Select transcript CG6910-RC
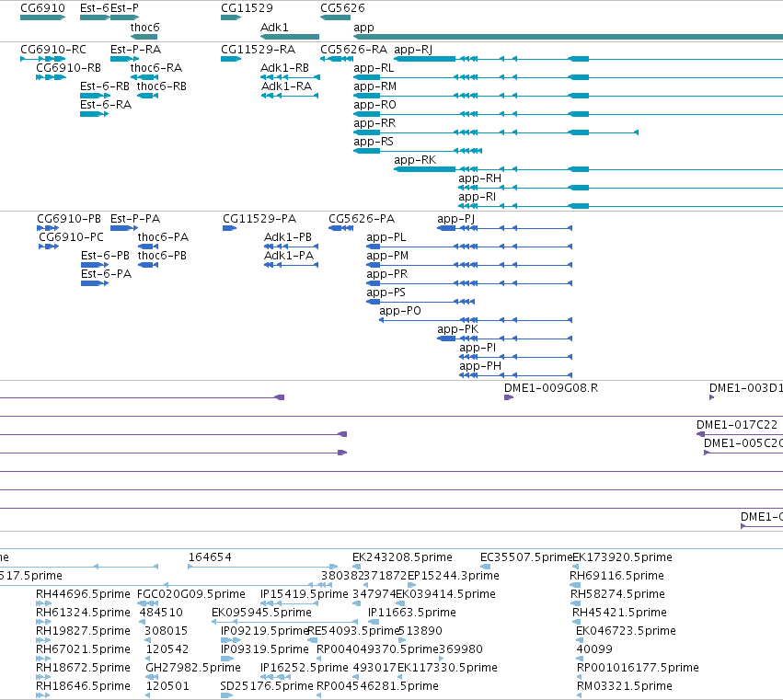 pyautogui.click(x=53, y=50)
